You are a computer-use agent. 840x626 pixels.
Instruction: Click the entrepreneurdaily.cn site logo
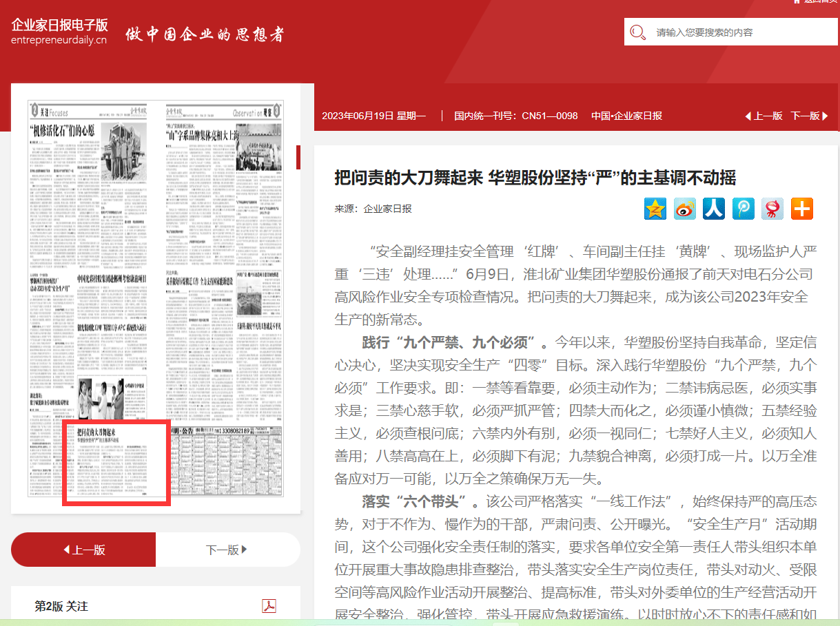click(x=59, y=32)
